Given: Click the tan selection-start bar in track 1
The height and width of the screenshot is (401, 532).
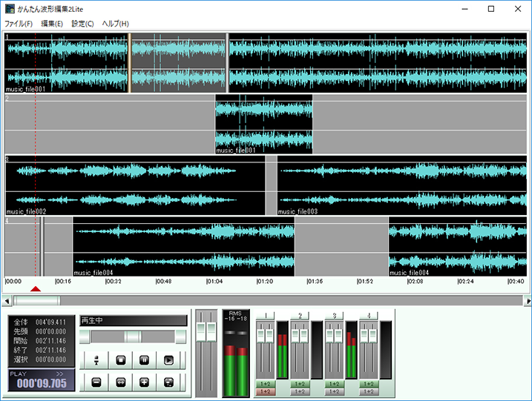Looking at the screenshot, I should coord(129,63).
